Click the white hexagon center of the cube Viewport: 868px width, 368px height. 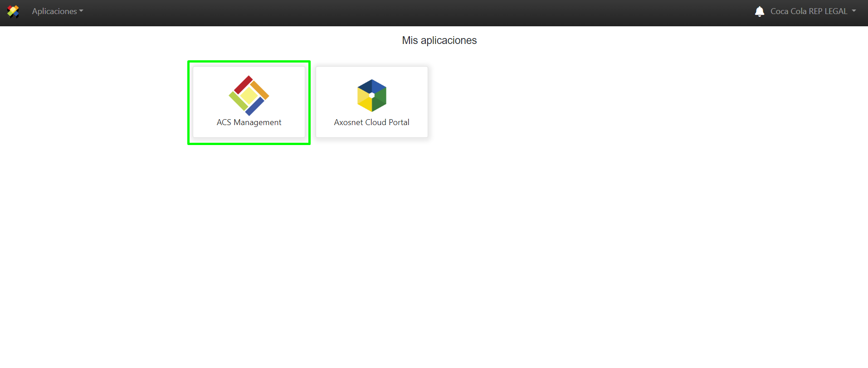tap(372, 95)
